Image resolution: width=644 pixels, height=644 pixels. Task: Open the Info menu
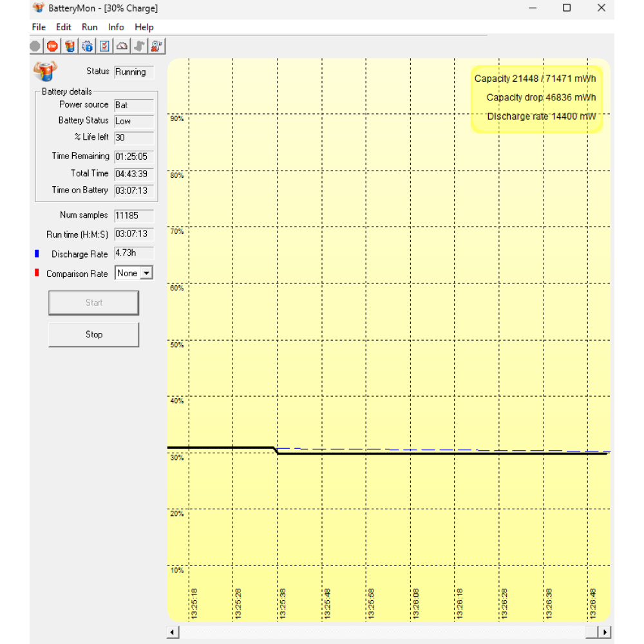click(x=116, y=27)
